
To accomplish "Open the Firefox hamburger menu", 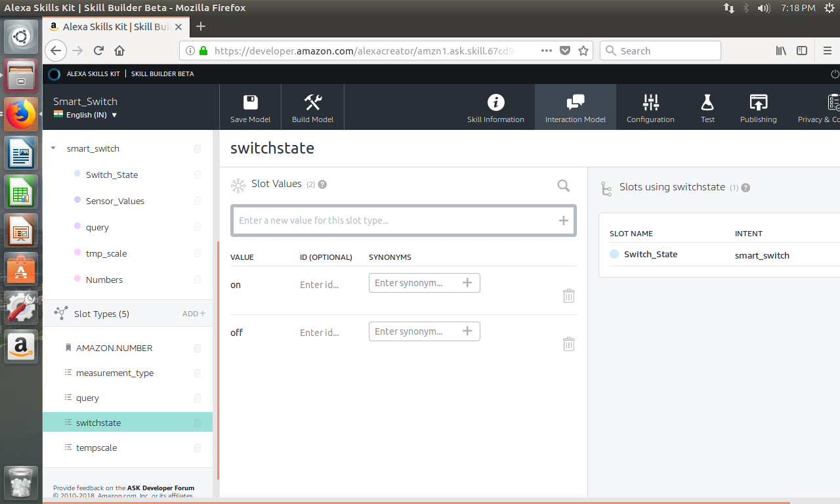I will 828,51.
